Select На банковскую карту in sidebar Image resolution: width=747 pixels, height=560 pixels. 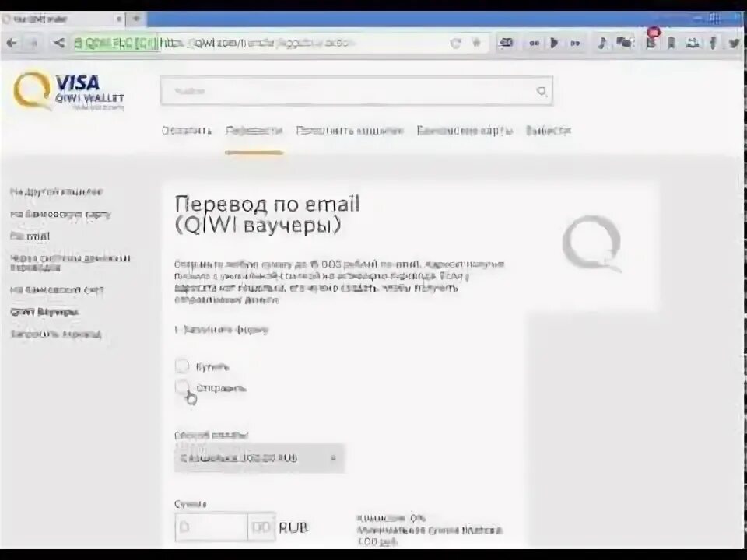[x=61, y=215]
